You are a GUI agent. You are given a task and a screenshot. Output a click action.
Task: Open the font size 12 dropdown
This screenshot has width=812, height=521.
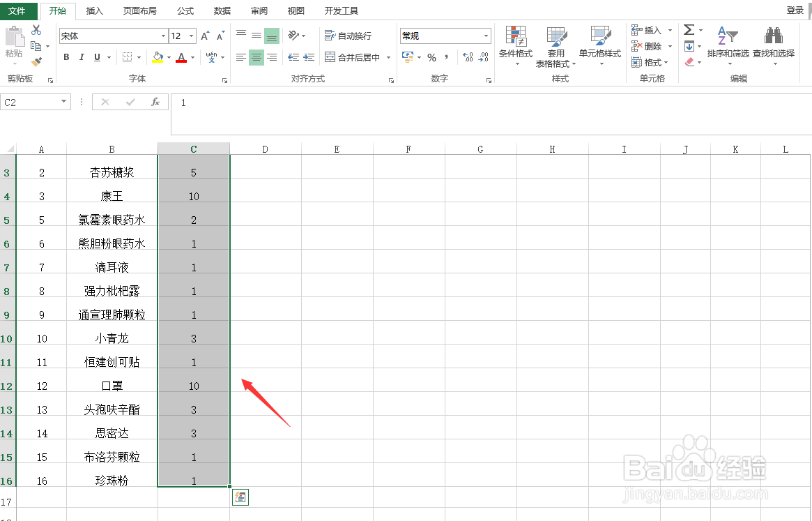click(192, 36)
